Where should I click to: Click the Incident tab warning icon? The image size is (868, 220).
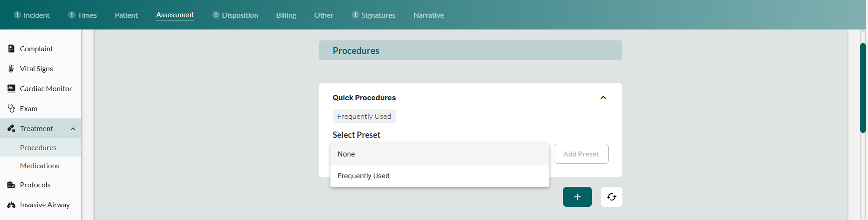click(17, 15)
